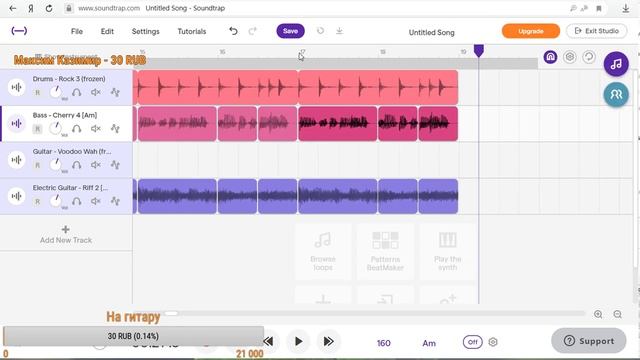Arm recording on Electric Guitar track
The height and width of the screenshot is (360, 640).
38,202
